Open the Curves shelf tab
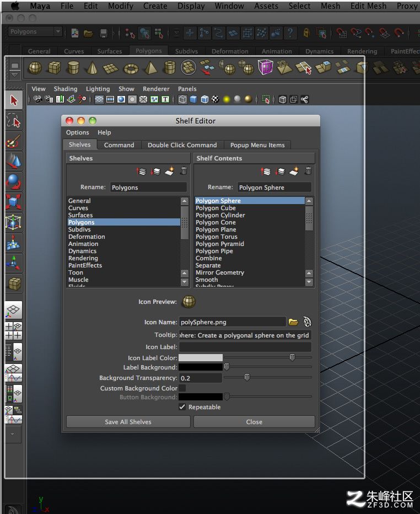Screen dimensions: 420x514 coord(74,51)
